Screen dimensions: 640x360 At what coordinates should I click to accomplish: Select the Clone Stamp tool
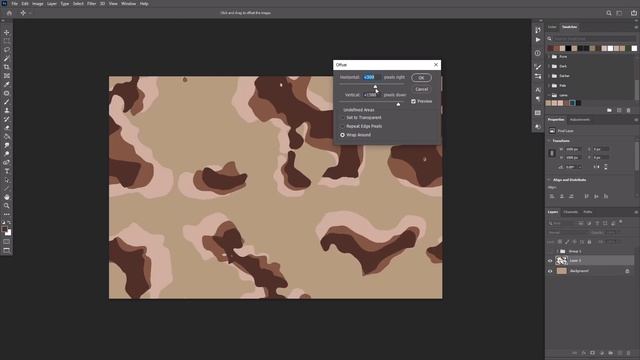tap(7, 111)
